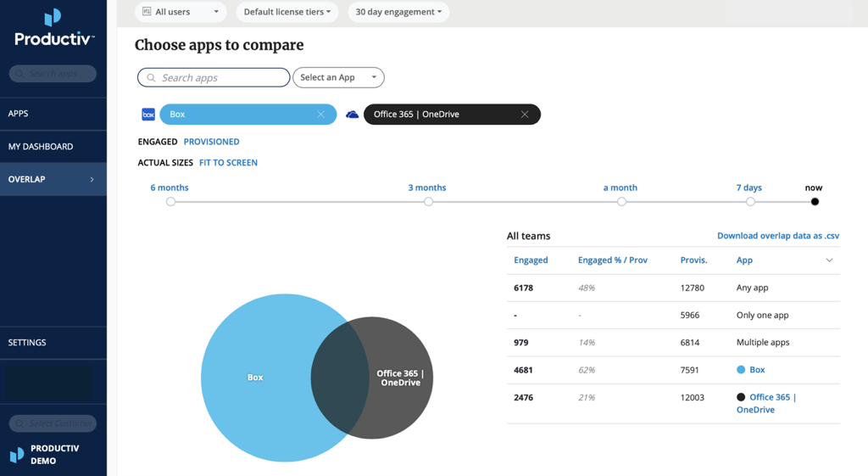This screenshot has width=868, height=476.
Task: Open the Default license tiers dropdown
Action: point(287,12)
